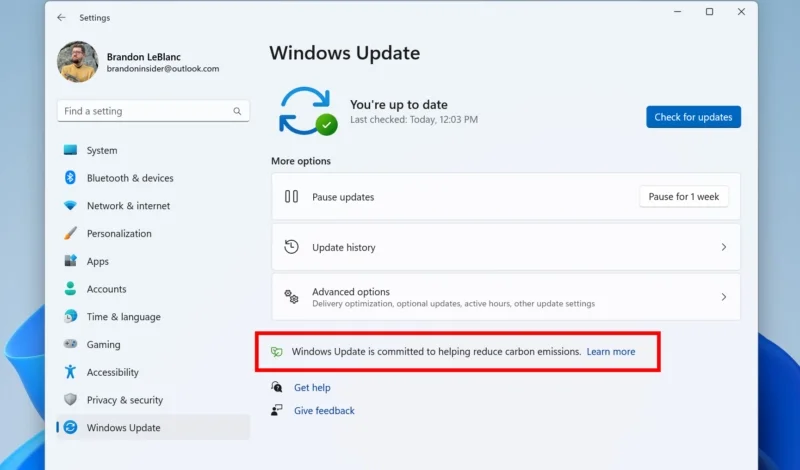Viewport: 800px width, 470px height.
Task: Click Last checked: Today, 12:03 PM text
Action: (x=414, y=119)
